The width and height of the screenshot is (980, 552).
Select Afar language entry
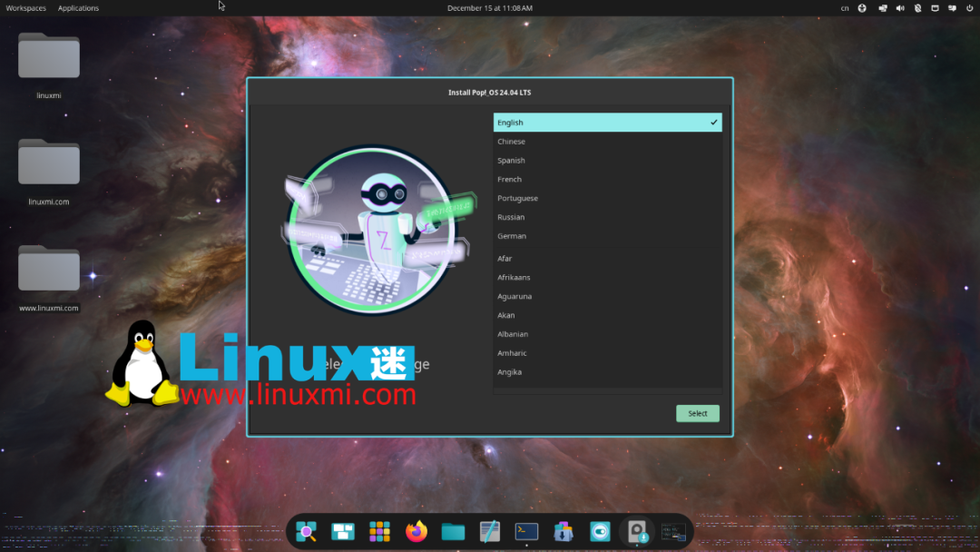607,258
